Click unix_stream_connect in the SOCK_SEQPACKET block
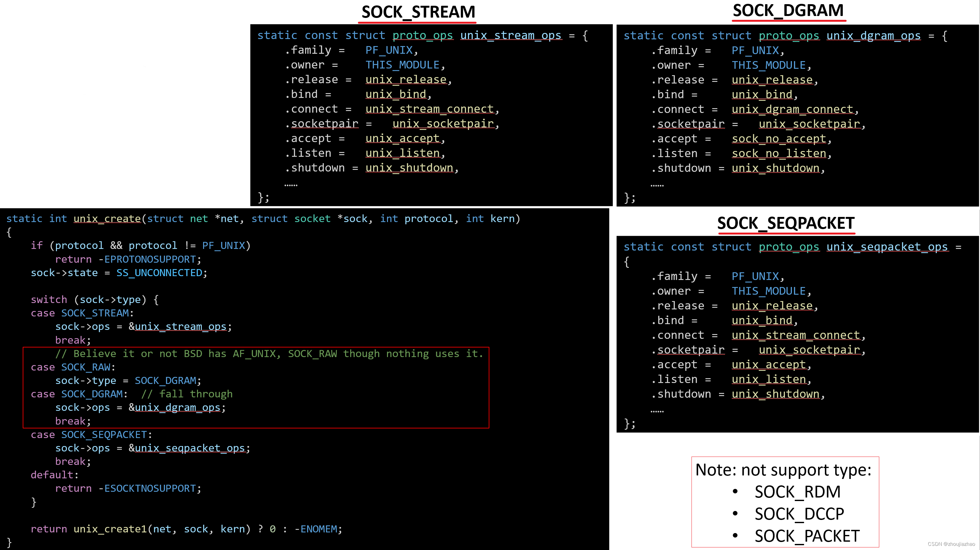 click(796, 335)
